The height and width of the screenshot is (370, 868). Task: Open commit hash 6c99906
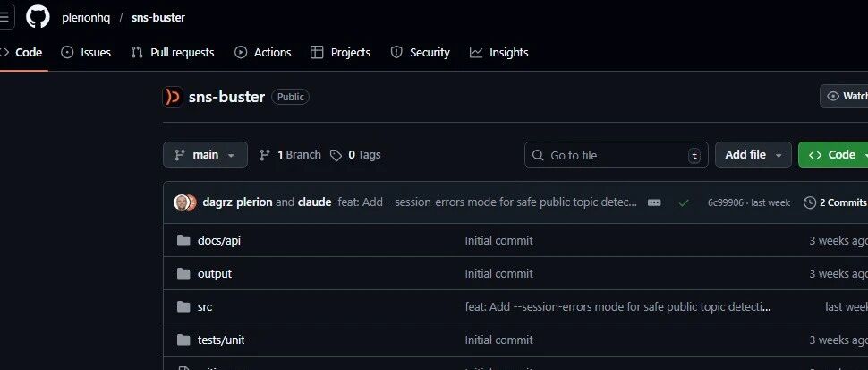[725, 202]
